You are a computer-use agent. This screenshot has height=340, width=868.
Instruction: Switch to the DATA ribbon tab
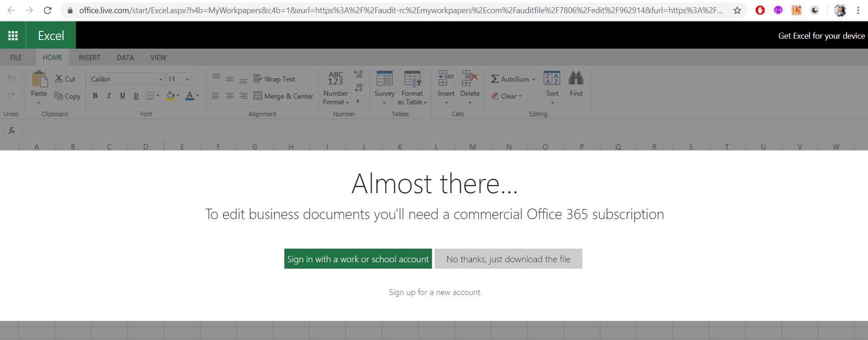point(125,57)
